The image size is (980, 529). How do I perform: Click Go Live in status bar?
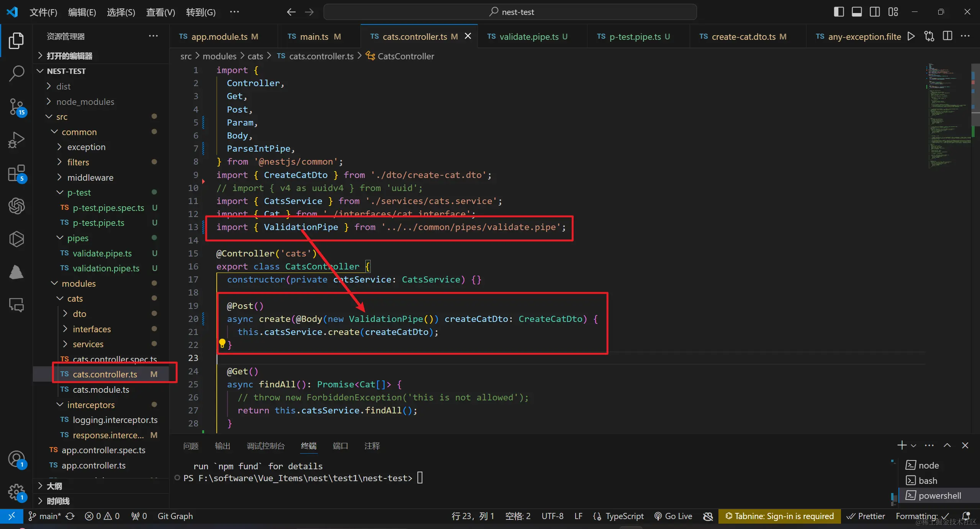pyautogui.click(x=673, y=516)
